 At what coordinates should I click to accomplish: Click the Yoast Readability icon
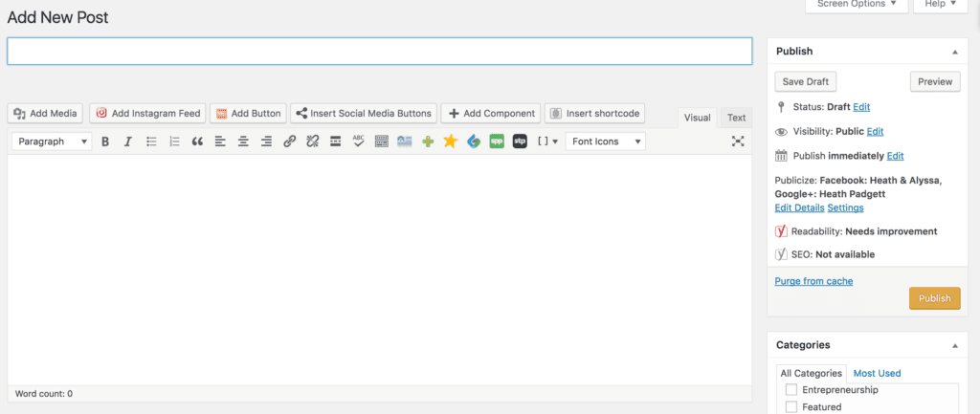(x=781, y=231)
